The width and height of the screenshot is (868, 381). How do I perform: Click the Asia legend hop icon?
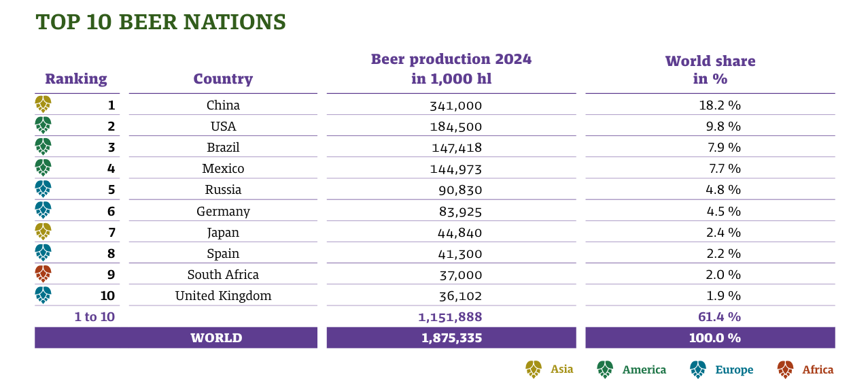click(534, 369)
